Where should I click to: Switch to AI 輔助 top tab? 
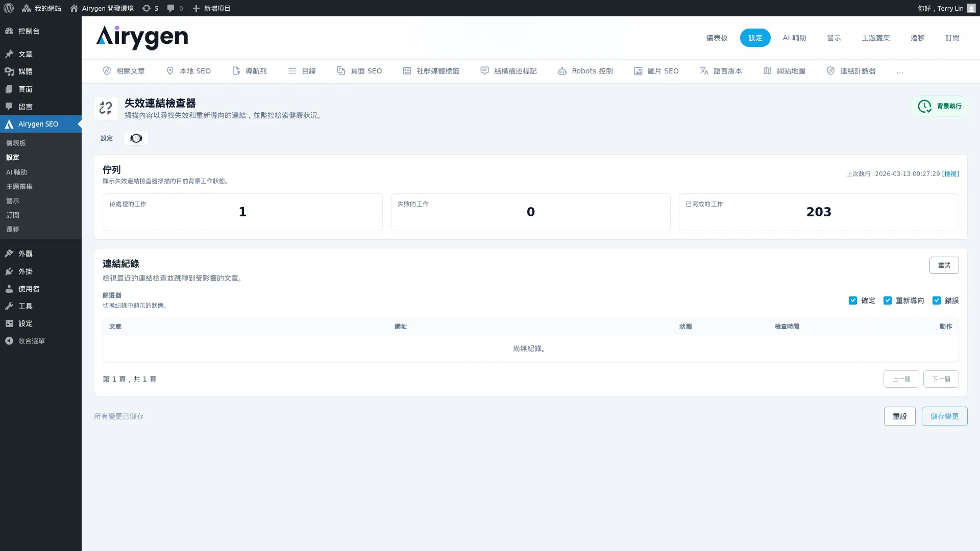point(795,38)
